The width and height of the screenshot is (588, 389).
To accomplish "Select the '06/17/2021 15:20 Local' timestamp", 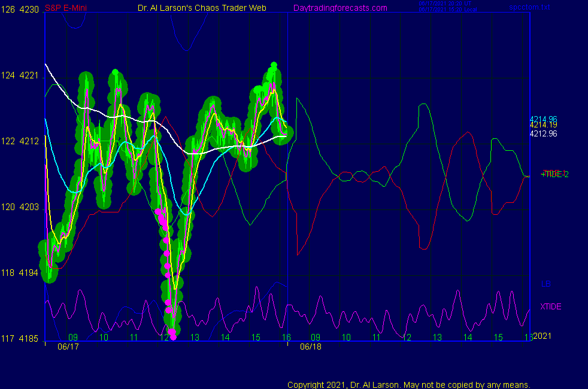I will click(x=448, y=10).
